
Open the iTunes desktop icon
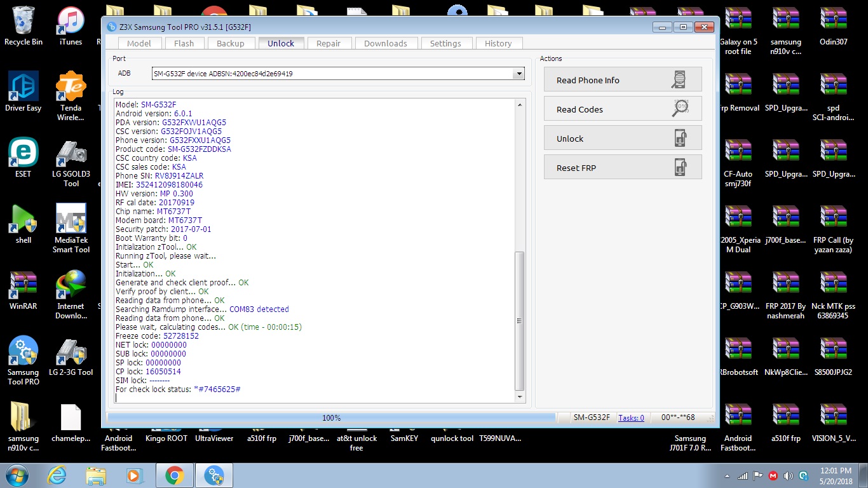(71, 26)
